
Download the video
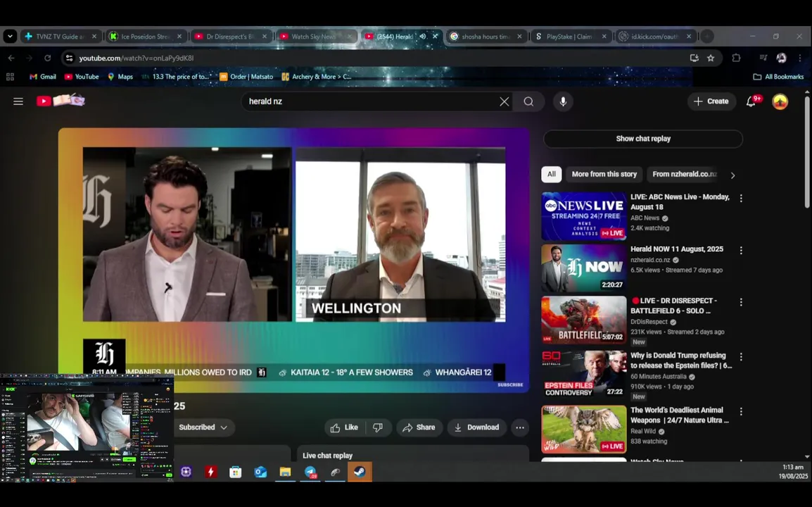point(477,427)
